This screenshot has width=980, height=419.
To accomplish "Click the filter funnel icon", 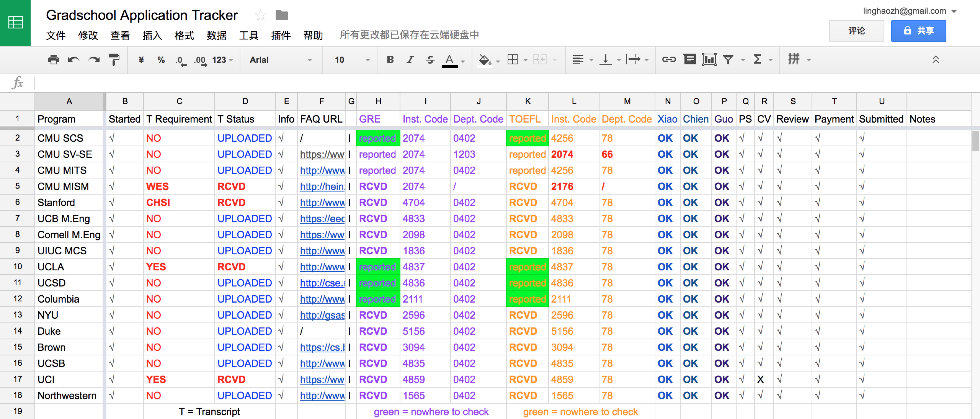I will [x=728, y=59].
